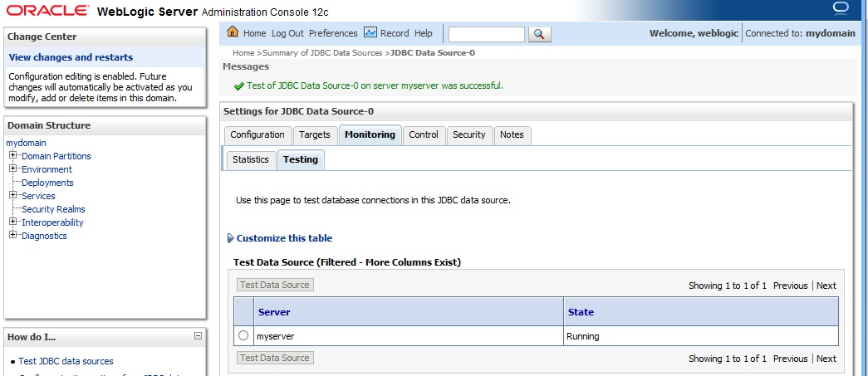This screenshot has height=376, width=868.
Task: Open Interoperability in Domain Structure
Action: coord(52,222)
